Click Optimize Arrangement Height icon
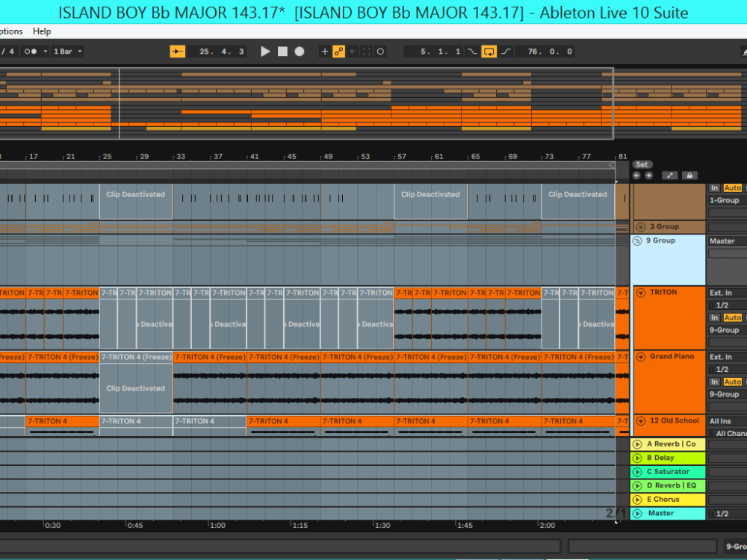The width and height of the screenshot is (747, 560). tap(670, 175)
